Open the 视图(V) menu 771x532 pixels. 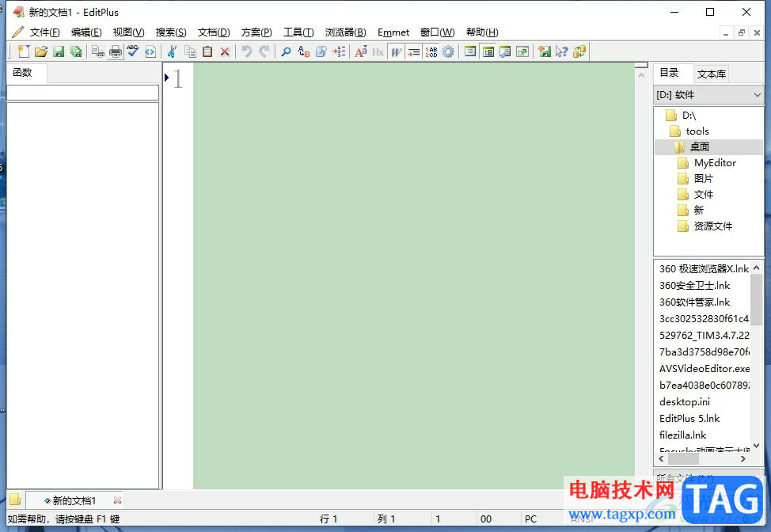tap(129, 32)
